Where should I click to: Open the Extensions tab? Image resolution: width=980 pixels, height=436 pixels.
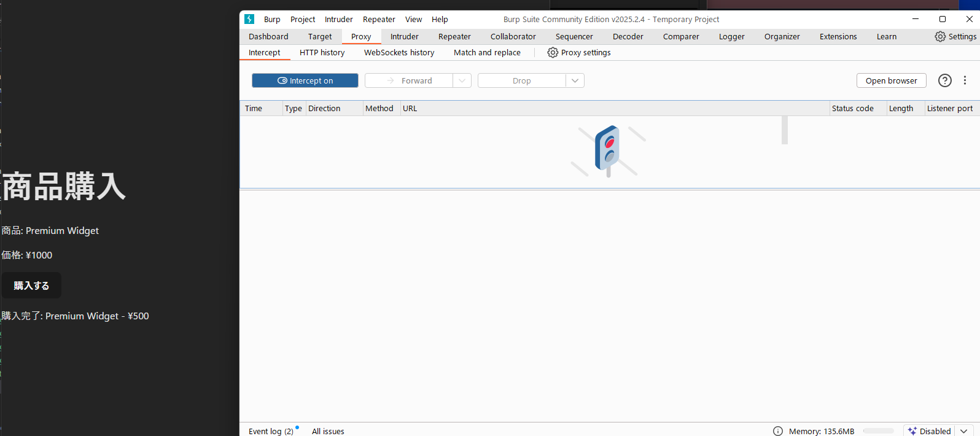tap(838, 36)
